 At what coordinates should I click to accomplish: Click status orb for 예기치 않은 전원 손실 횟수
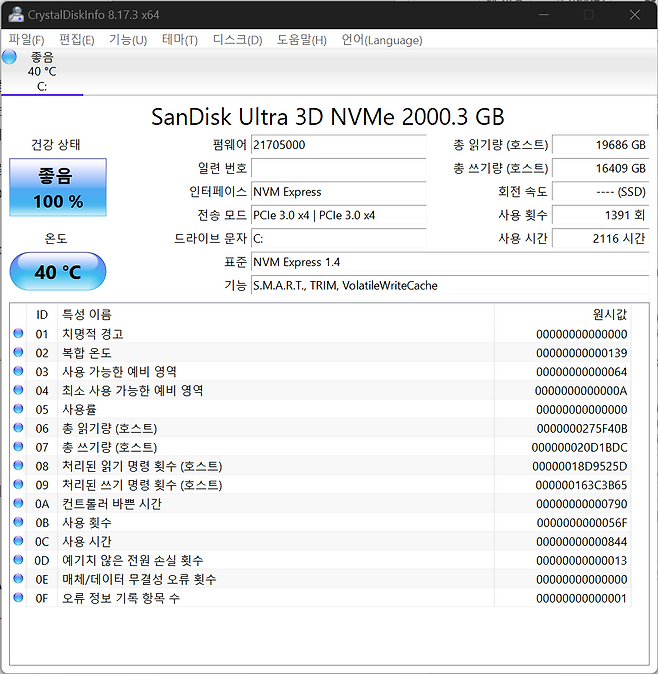[x=18, y=560]
